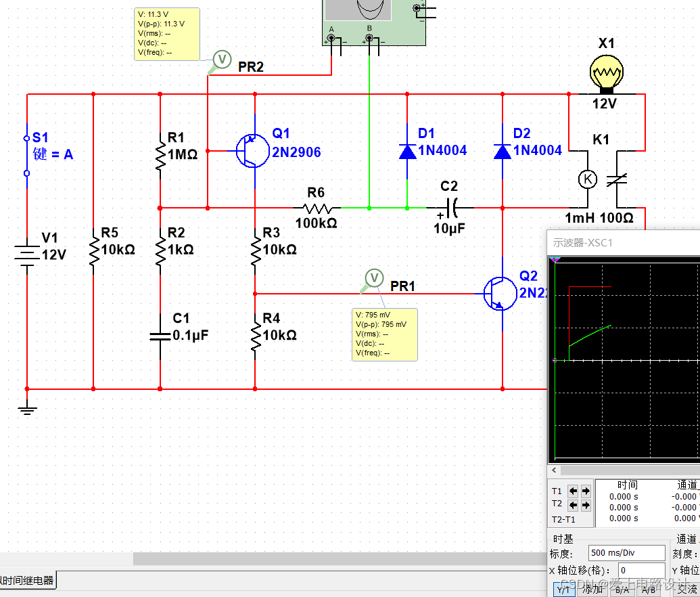
Task: Move cursor T2 left in oscilloscope
Action: 574,506
